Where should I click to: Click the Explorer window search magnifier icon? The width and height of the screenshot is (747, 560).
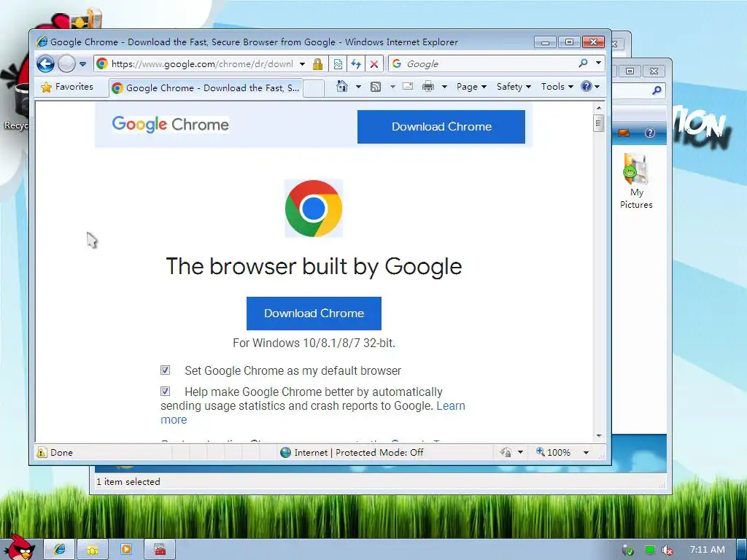(657, 90)
